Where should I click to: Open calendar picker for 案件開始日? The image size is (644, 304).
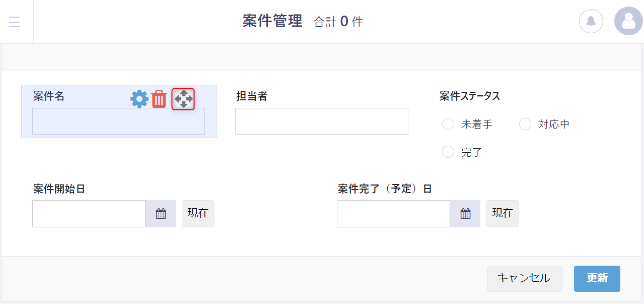pyautogui.click(x=161, y=214)
